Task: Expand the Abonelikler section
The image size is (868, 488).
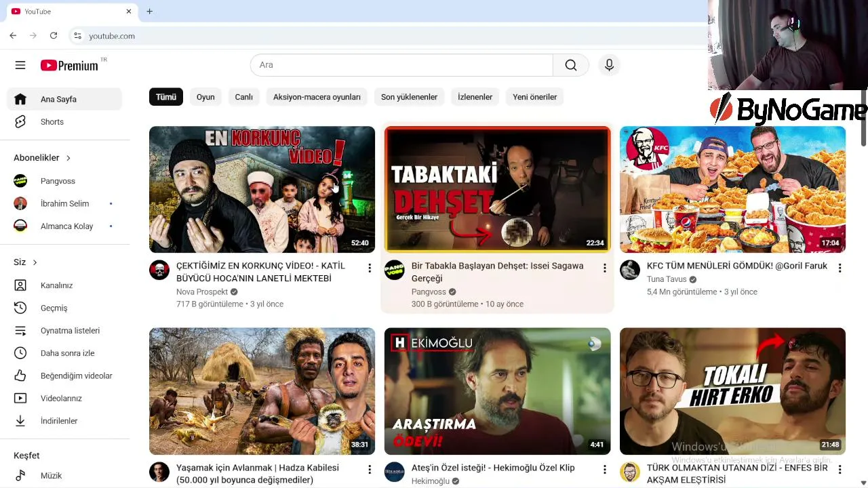Action: (42, 158)
